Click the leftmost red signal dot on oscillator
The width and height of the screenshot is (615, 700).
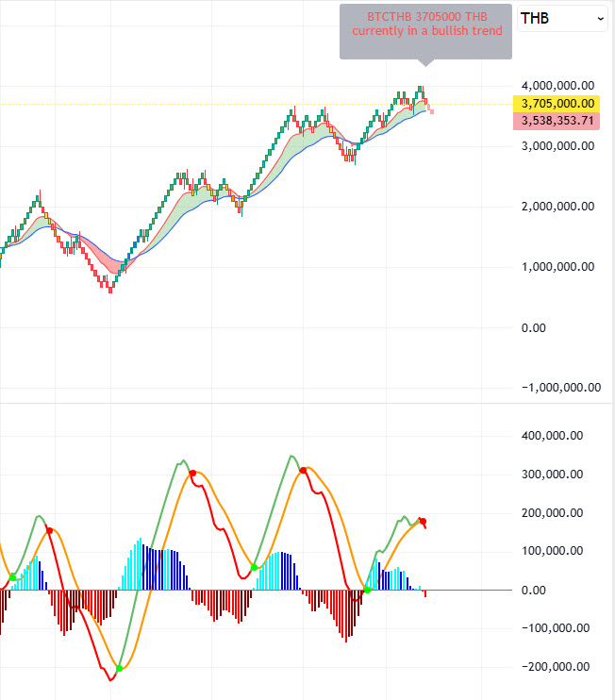[x=50, y=531]
